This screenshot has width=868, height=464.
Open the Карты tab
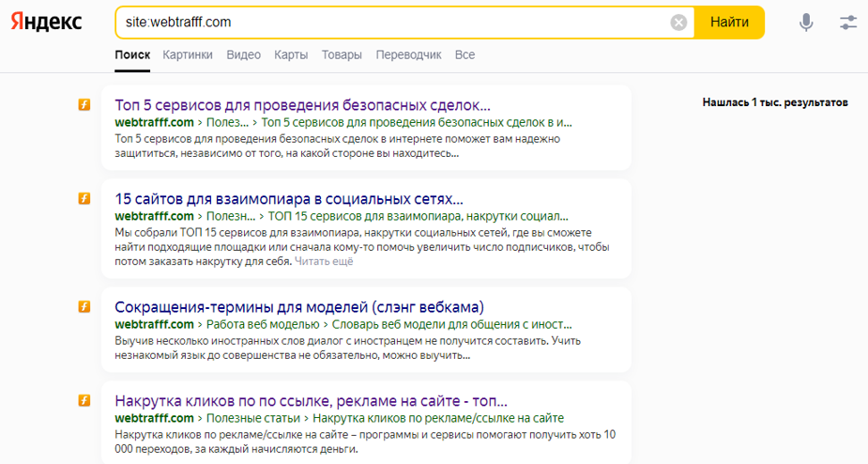291,54
